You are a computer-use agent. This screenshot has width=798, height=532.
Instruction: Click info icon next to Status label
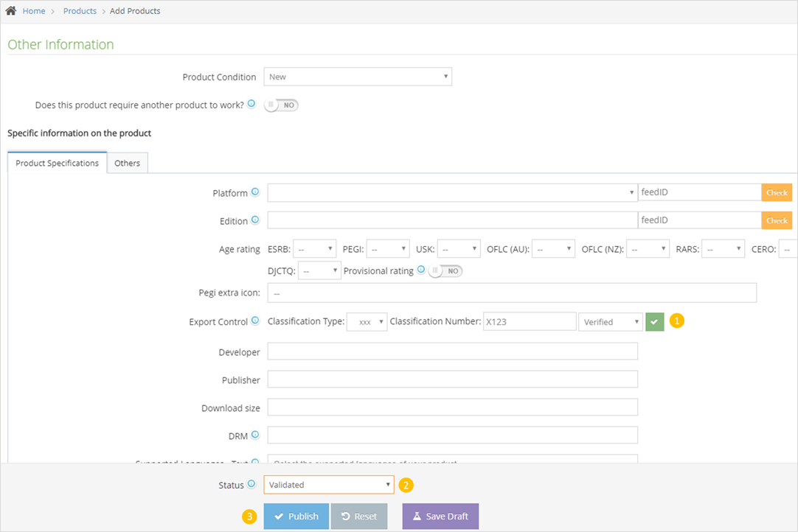click(251, 484)
